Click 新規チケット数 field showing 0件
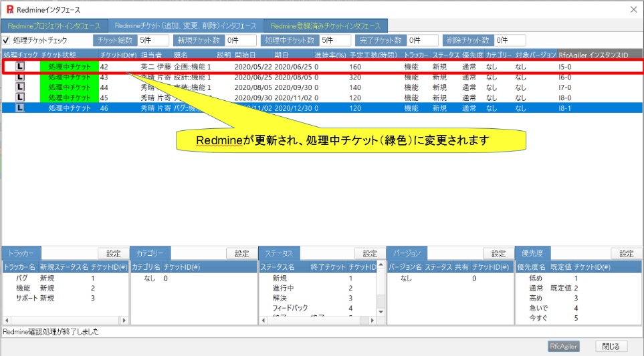Viewport: 644px width, 356px height. pyautogui.click(x=241, y=40)
